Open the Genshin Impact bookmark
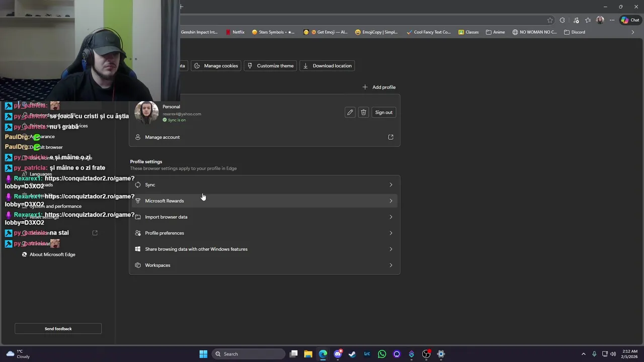Screen dimensions: 644x362 [199, 32]
